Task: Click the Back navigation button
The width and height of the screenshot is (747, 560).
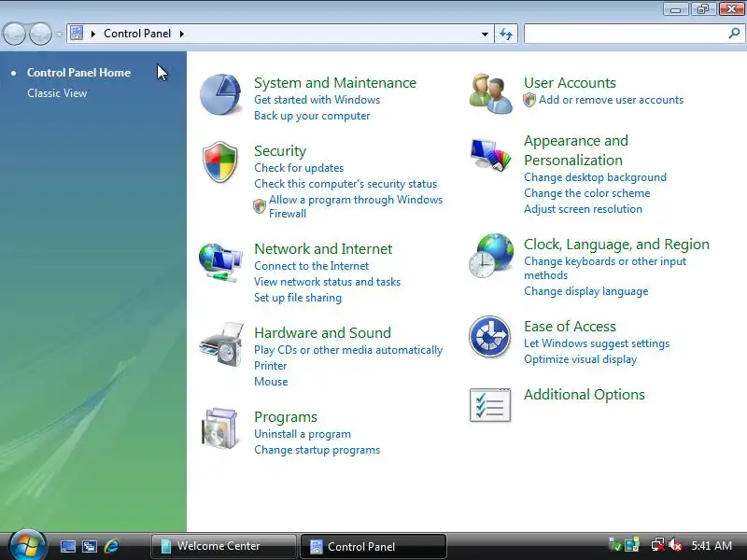Action: tap(14, 34)
